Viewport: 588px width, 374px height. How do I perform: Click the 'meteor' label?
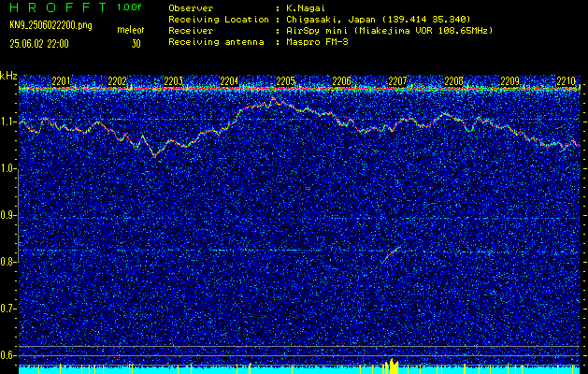click(131, 30)
